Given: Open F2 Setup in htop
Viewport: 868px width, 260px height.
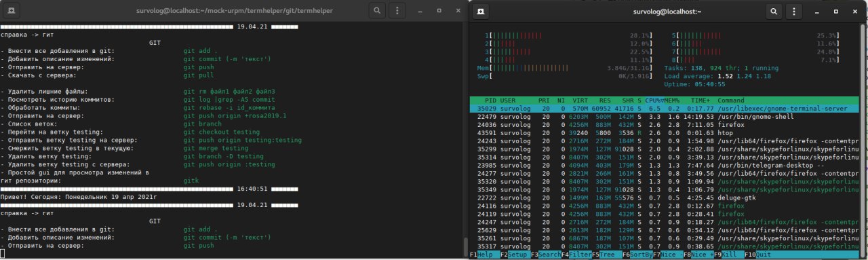Looking at the screenshot, I should click(515, 255).
